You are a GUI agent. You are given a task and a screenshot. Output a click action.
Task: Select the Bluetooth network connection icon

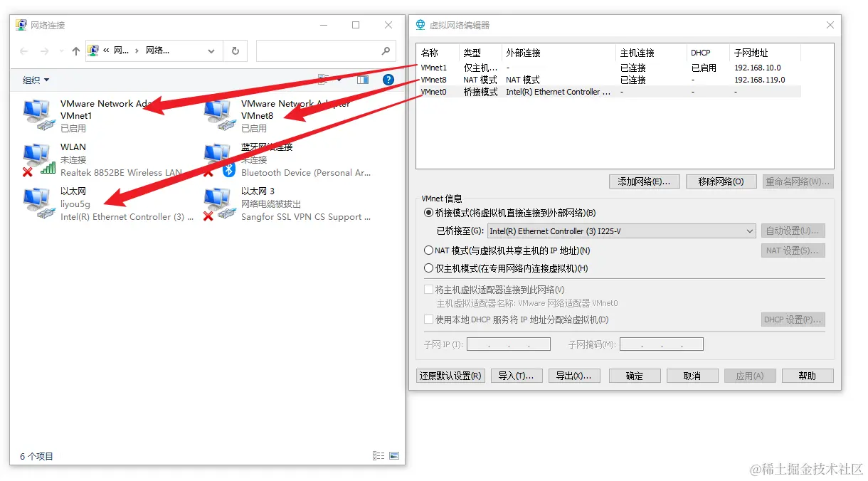(219, 159)
